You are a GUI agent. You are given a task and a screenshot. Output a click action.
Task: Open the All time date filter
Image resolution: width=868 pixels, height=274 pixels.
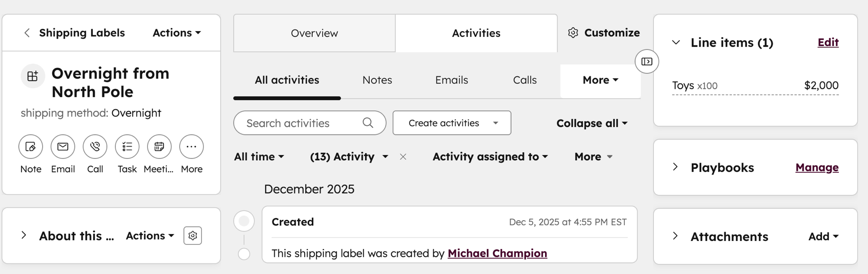point(259,157)
